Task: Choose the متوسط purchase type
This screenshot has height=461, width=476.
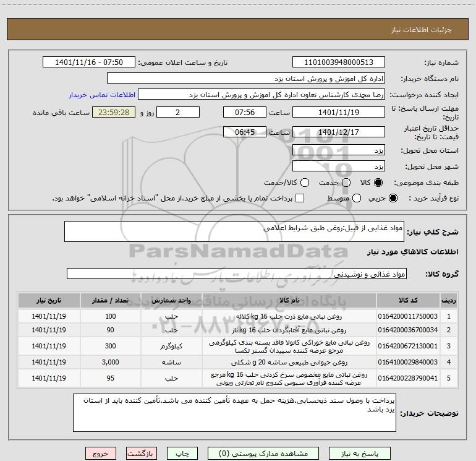Action: tap(357, 199)
